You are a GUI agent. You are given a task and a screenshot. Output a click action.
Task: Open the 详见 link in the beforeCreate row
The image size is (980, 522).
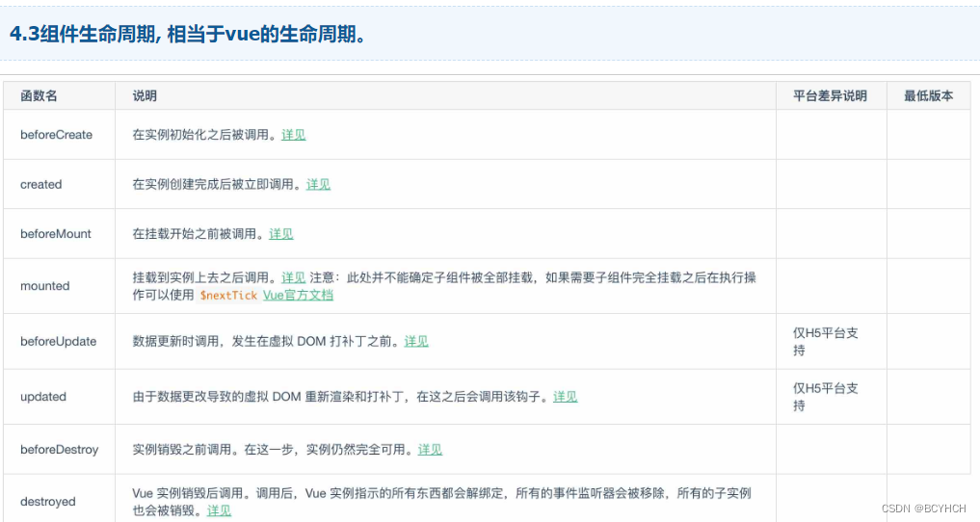294,135
